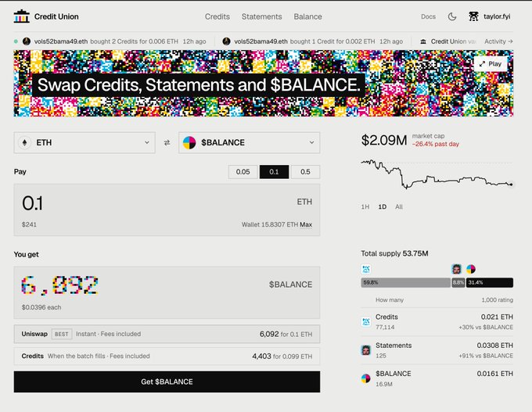Click the Statements face icon above the supply bar
Viewport: 532px width, 412px height.
tap(457, 269)
